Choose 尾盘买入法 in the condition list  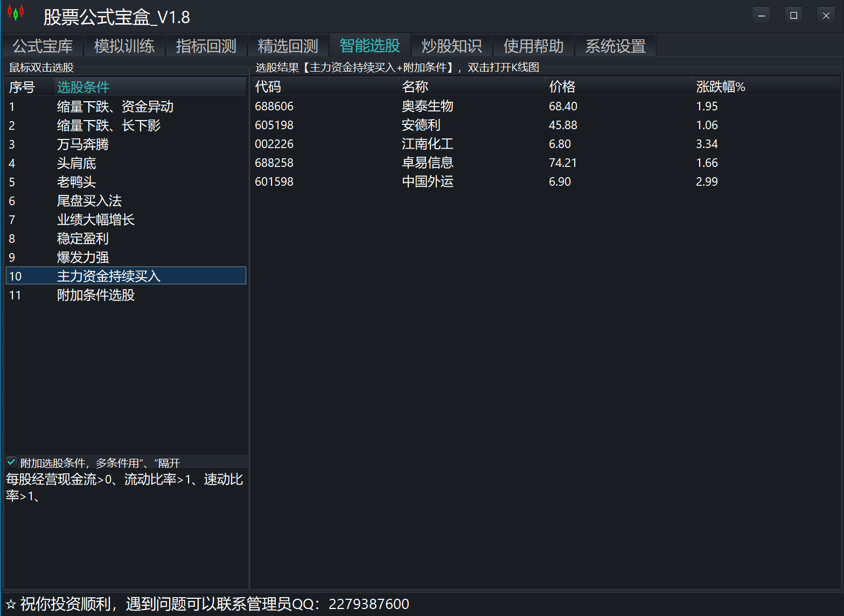89,201
